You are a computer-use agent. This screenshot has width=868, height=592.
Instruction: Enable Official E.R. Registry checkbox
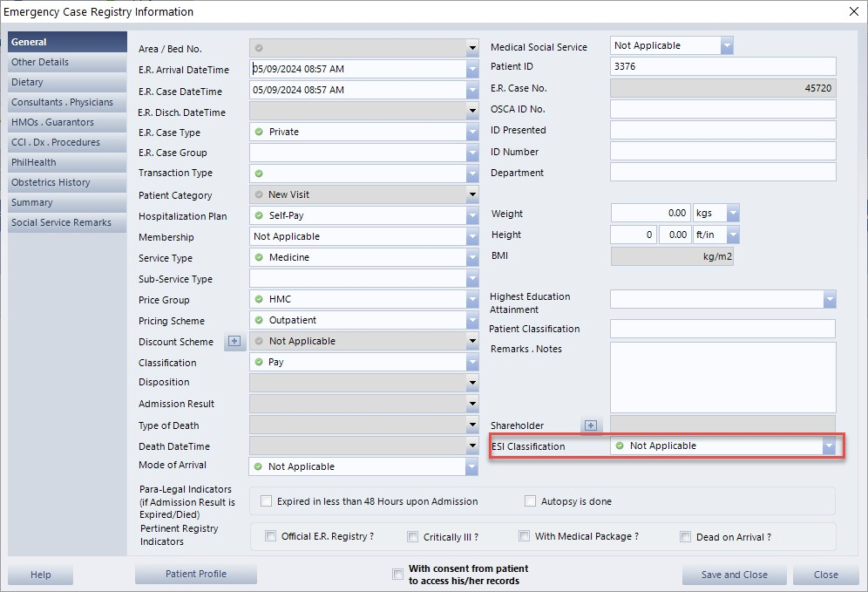pyautogui.click(x=270, y=537)
